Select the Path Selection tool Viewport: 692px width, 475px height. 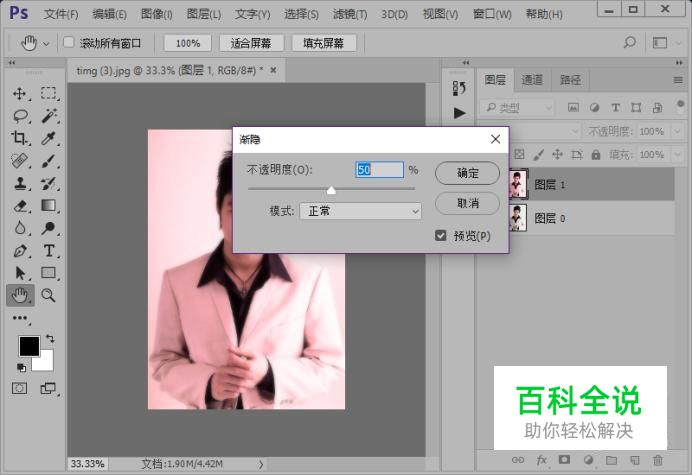click(x=19, y=273)
